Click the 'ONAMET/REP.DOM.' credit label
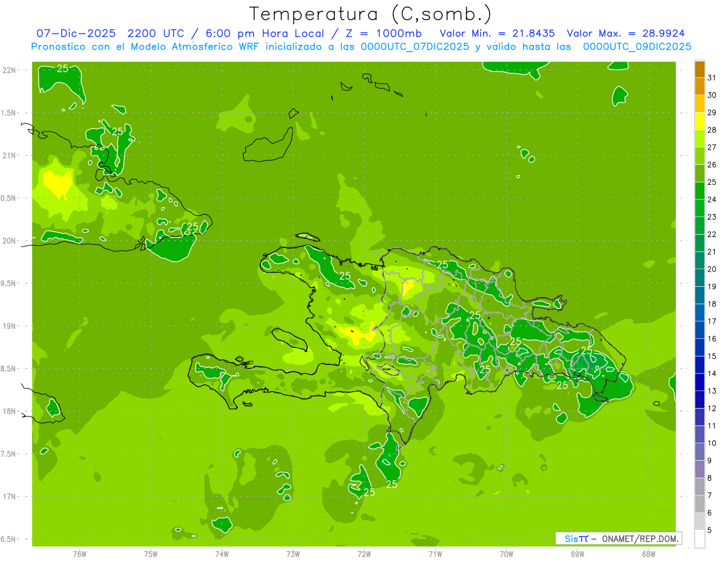 coord(641,538)
